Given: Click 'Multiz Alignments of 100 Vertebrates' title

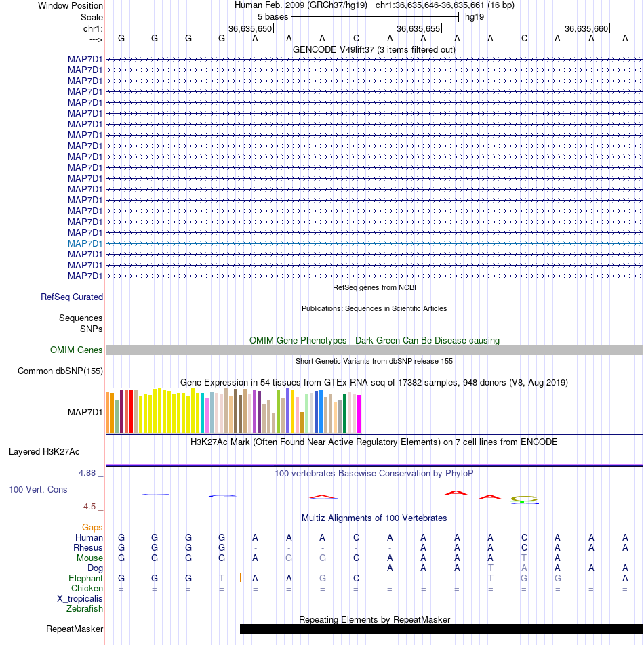Looking at the screenshot, I should pyautogui.click(x=374, y=518).
